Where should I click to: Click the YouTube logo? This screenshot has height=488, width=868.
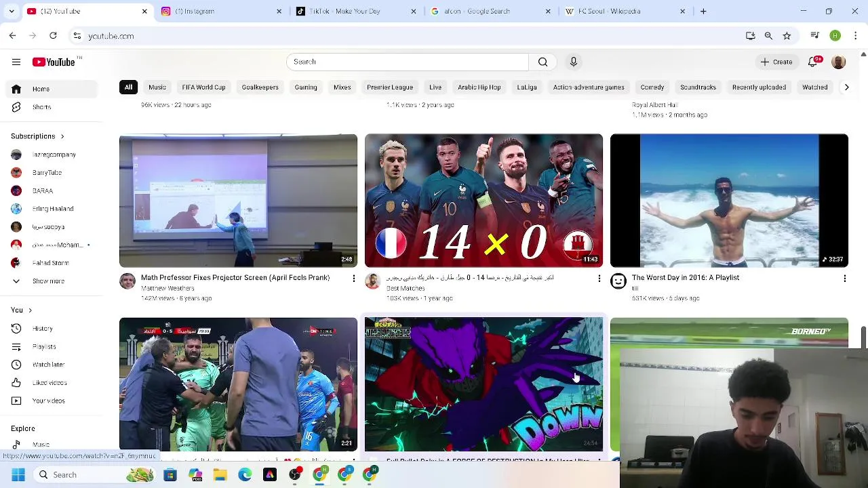coord(54,62)
